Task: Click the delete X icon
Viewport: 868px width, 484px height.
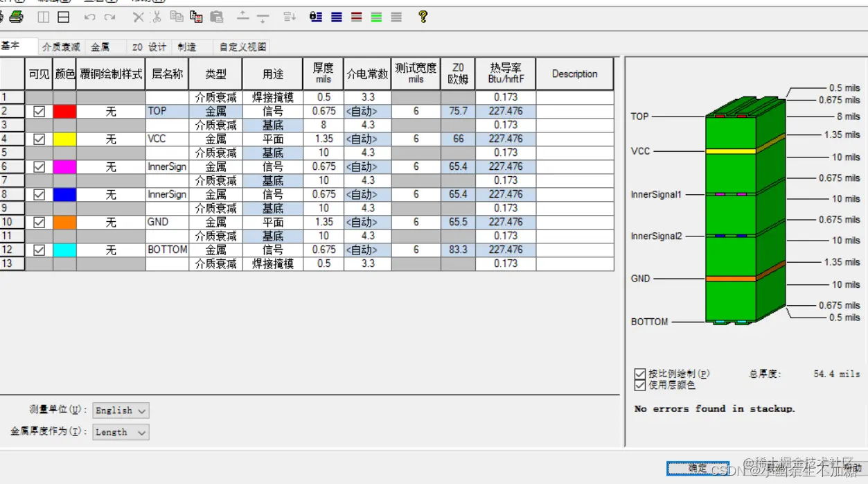Action: coord(139,17)
